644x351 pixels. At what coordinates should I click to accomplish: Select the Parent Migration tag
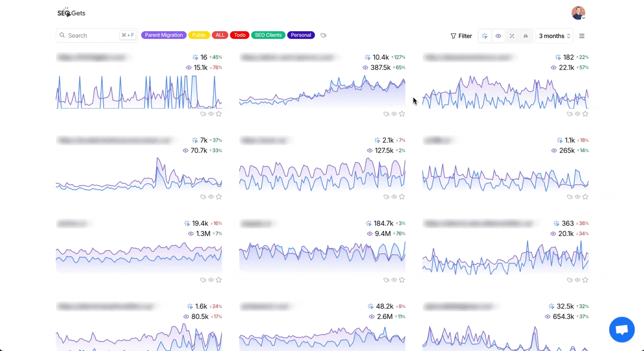(x=164, y=35)
